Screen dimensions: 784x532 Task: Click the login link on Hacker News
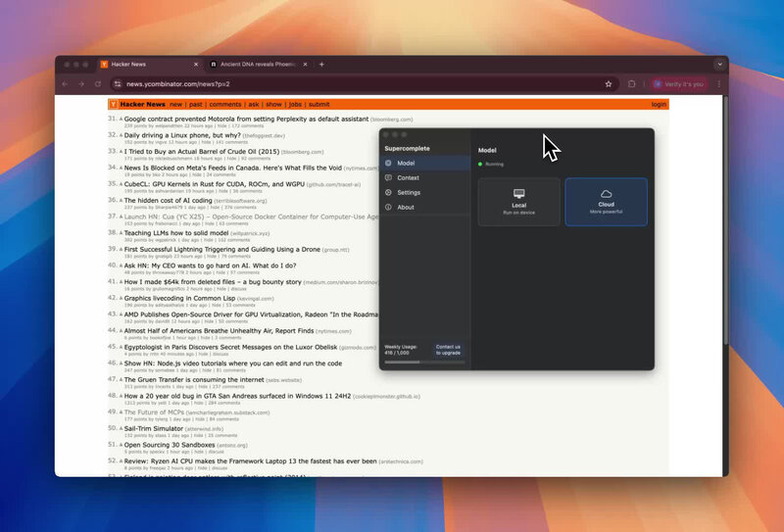click(659, 105)
